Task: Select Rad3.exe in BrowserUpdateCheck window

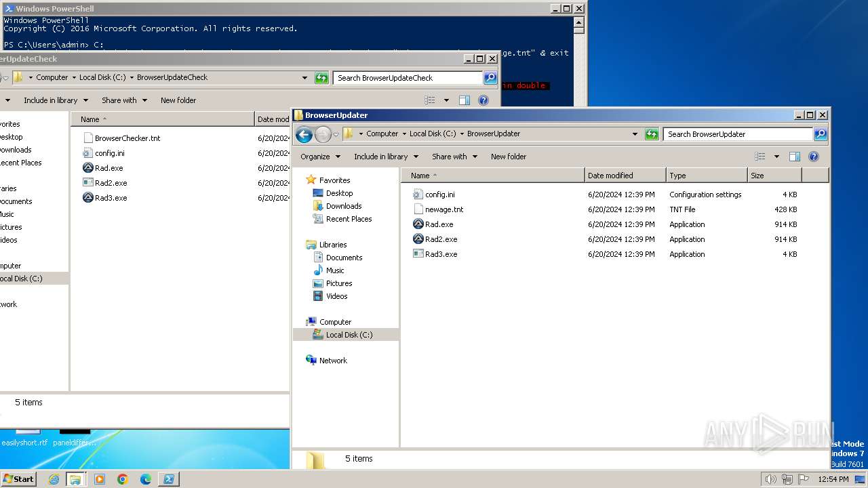Action: 111,198
